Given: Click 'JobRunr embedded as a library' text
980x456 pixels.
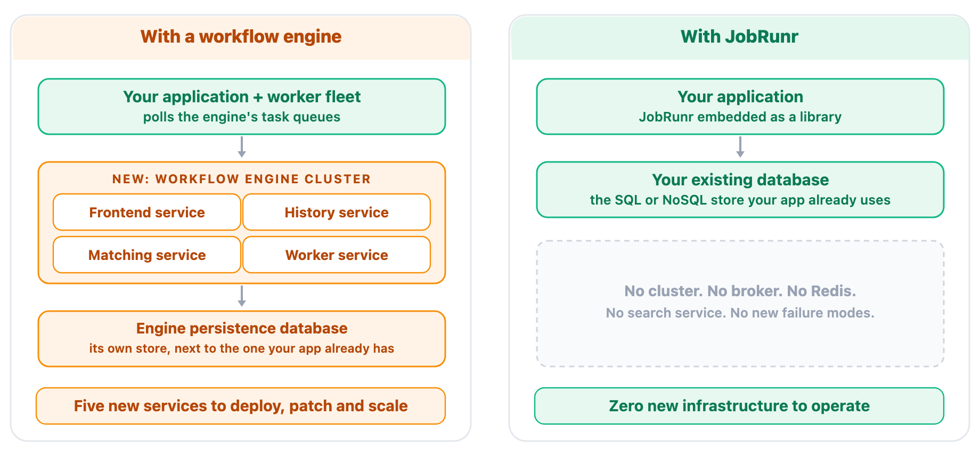Looking at the screenshot, I should (x=740, y=117).
